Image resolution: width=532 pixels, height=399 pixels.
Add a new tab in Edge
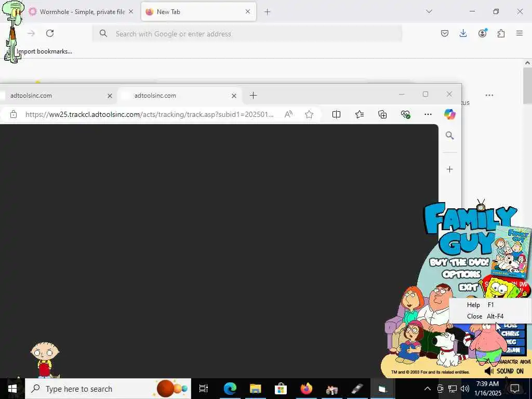point(253,96)
